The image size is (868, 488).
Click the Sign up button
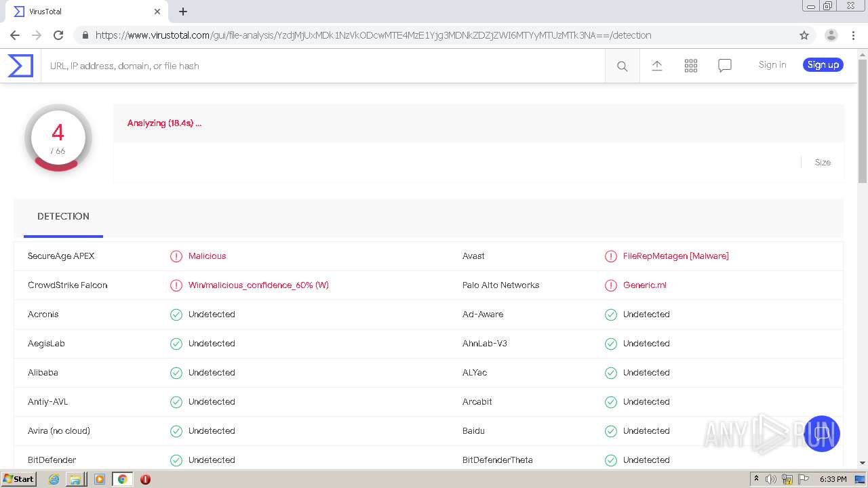(x=823, y=65)
